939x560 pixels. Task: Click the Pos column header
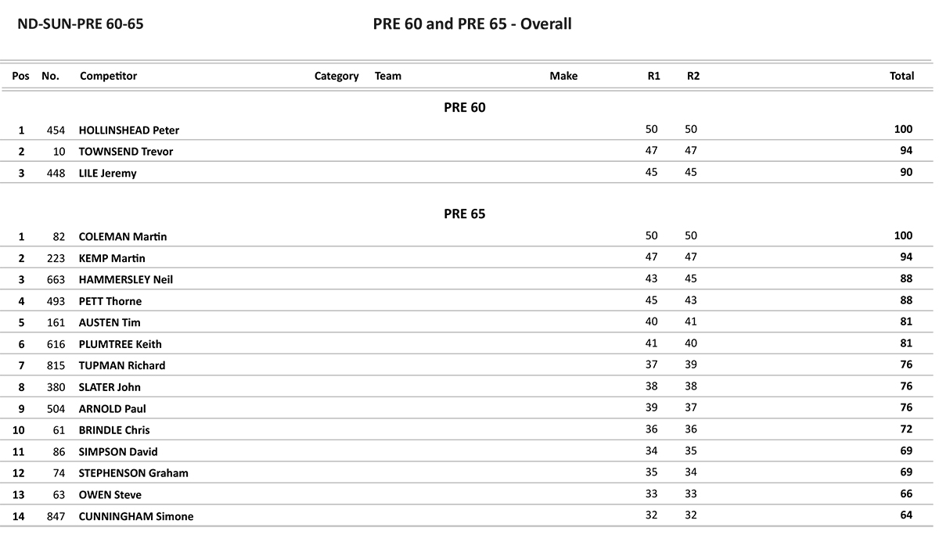[21, 76]
